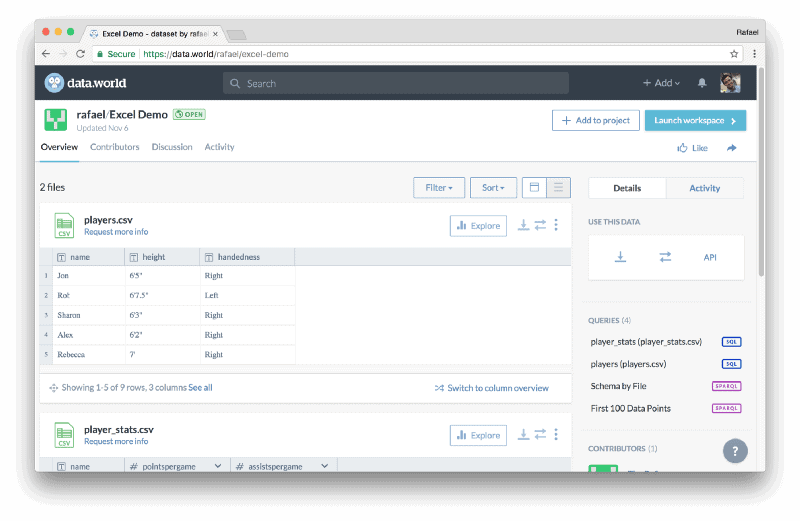Viewport: 800px width, 521px height.
Task: Open Schema by File query
Action: coord(618,386)
